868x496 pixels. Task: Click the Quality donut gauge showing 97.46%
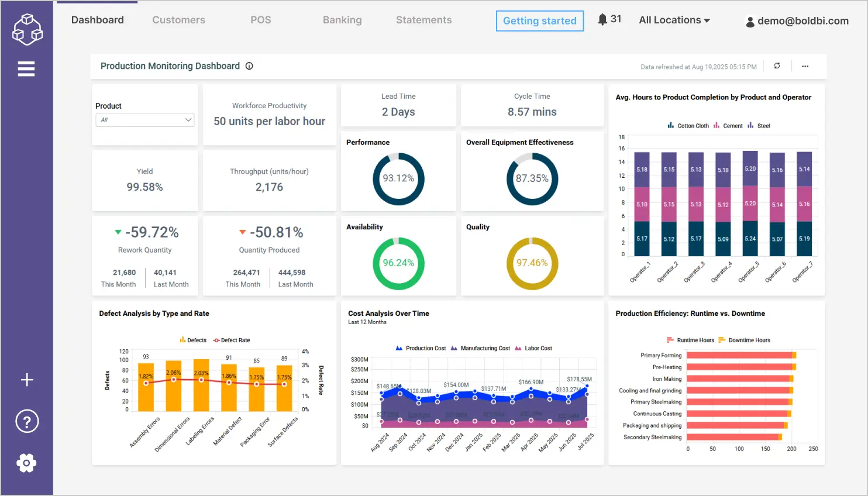coord(532,263)
